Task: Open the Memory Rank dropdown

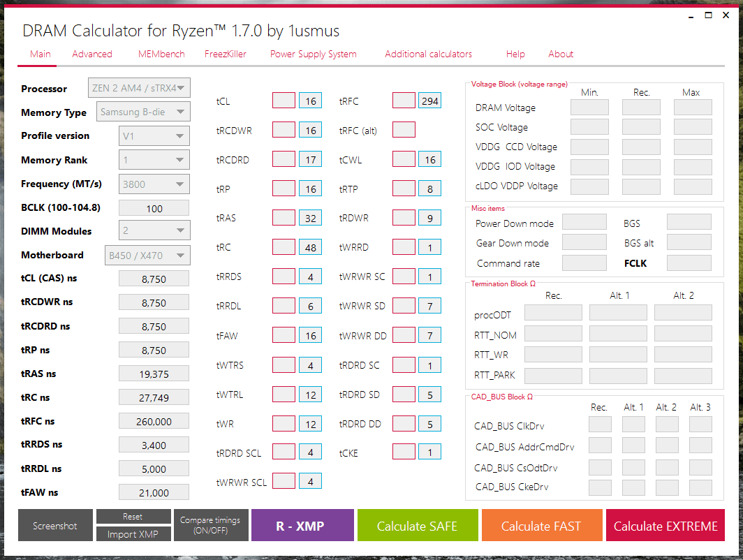Action: click(154, 160)
